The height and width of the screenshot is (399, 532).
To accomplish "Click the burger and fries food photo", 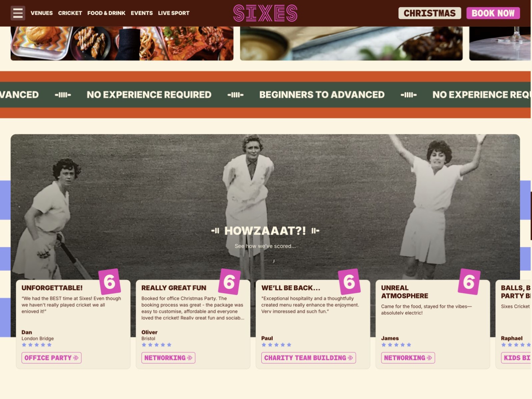I will coord(122,44).
